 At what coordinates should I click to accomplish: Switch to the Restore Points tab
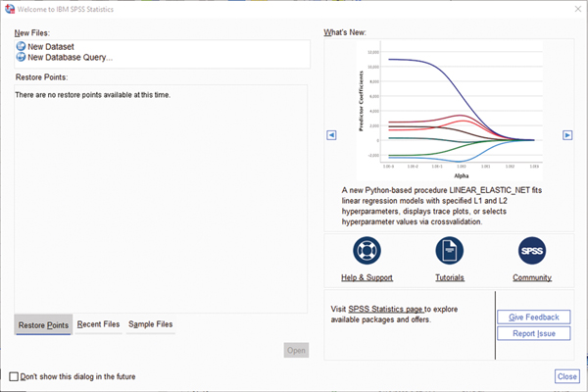tap(43, 324)
